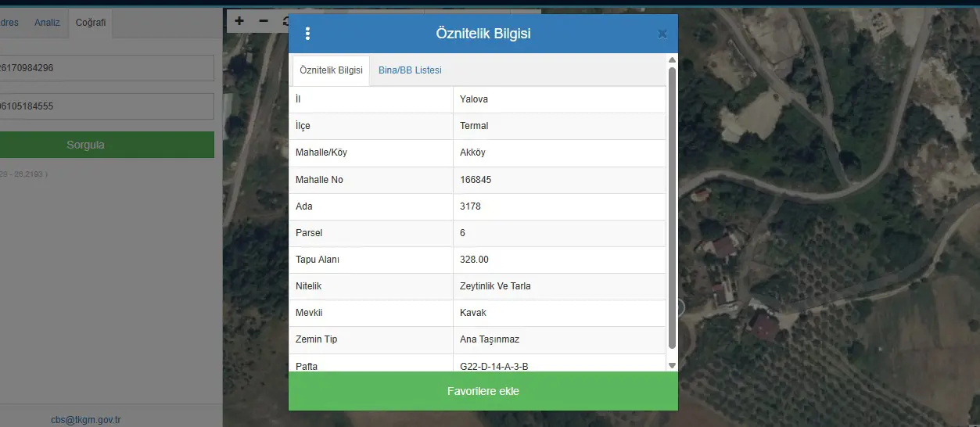This screenshot has height=427, width=980.
Task: Click the Mahalle/Köy label cell
Action: click(x=372, y=152)
